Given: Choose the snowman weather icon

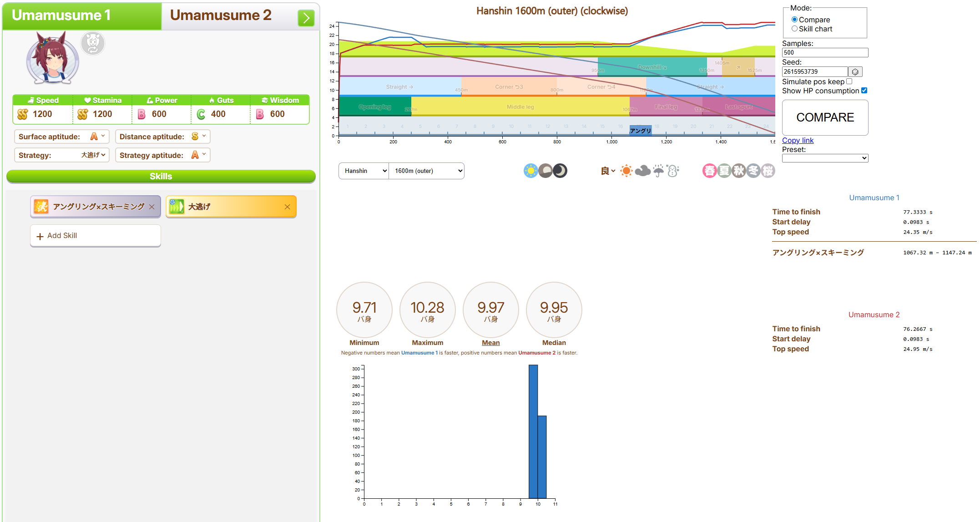Looking at the screenshot, I should tap(673, 171).
